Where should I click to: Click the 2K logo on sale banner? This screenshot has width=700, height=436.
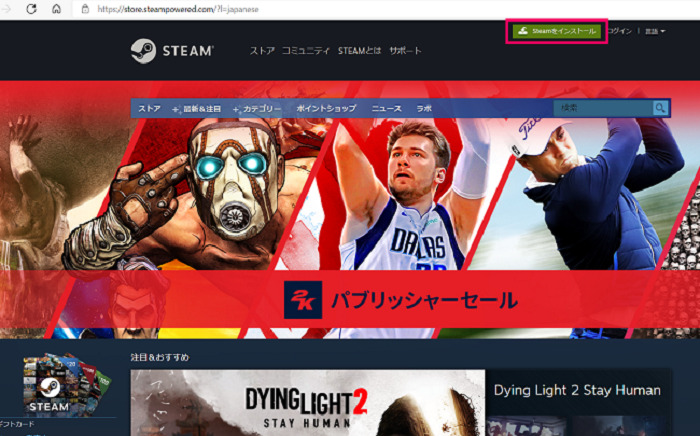click(303, 299)
